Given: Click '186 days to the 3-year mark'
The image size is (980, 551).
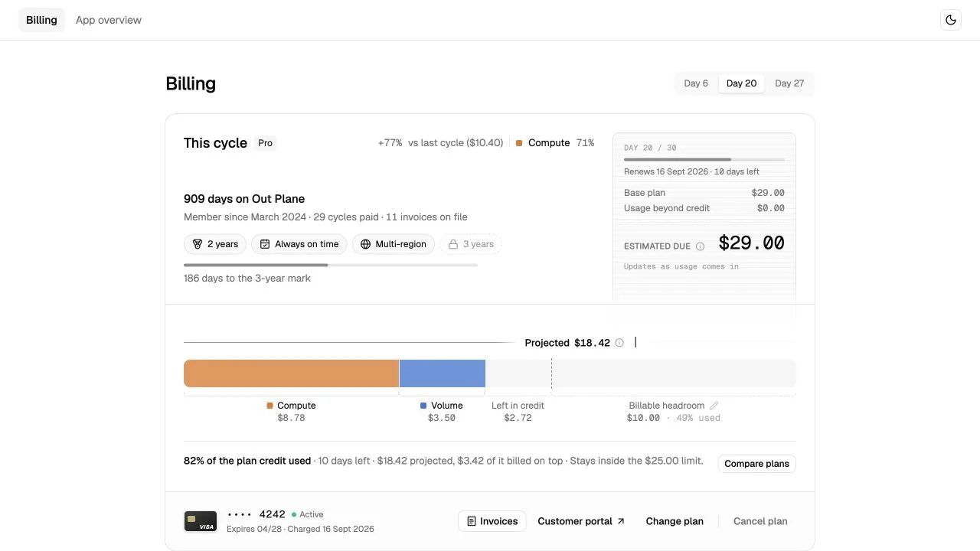Looking at the screenshot, I should (x=247, y=279).
